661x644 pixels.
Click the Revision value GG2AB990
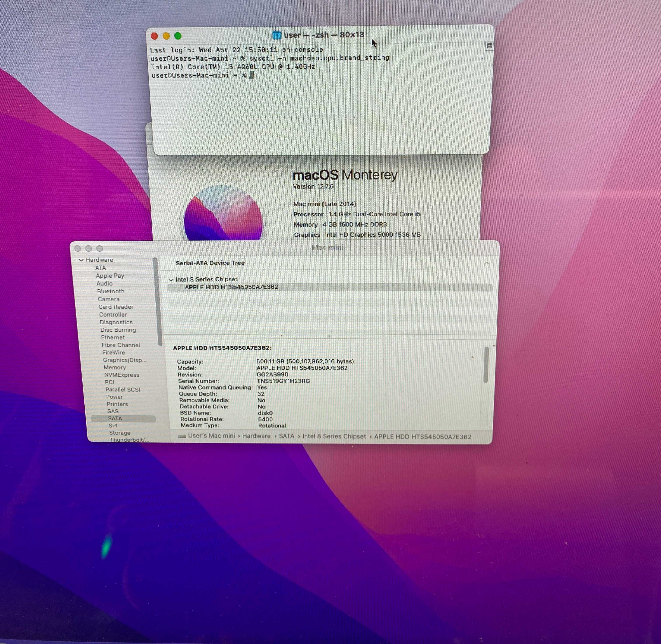click(273, 375)
